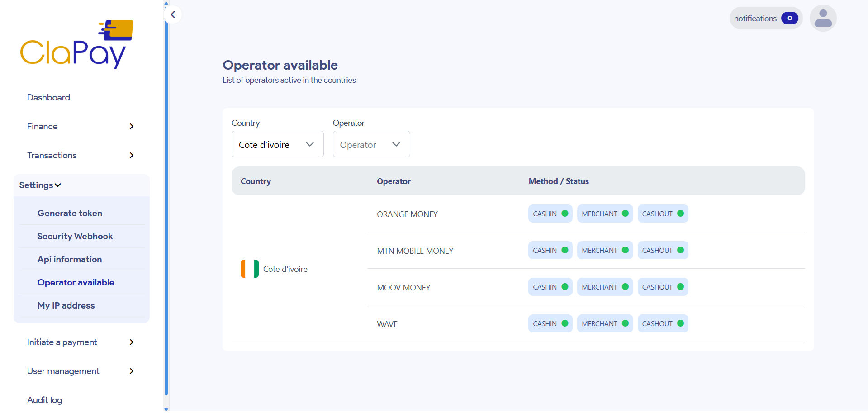The height and width of the screenshot is (413, 868).
Task: Open the Audit log page
Action: click(44, 400)
